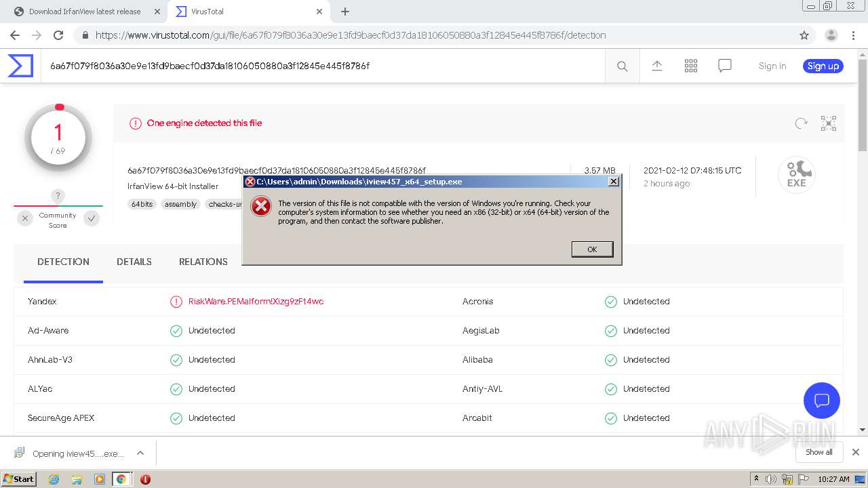868x488 pixels.
Task: Switch to the Download IrfanView browser tab
Action: pos(85,12)
